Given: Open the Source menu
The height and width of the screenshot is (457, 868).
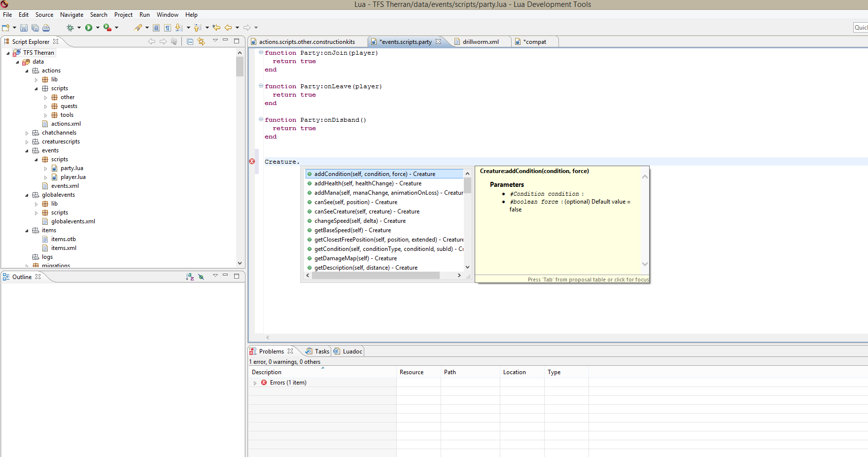Looking at the screenshot, I should (x=44, y=15).
